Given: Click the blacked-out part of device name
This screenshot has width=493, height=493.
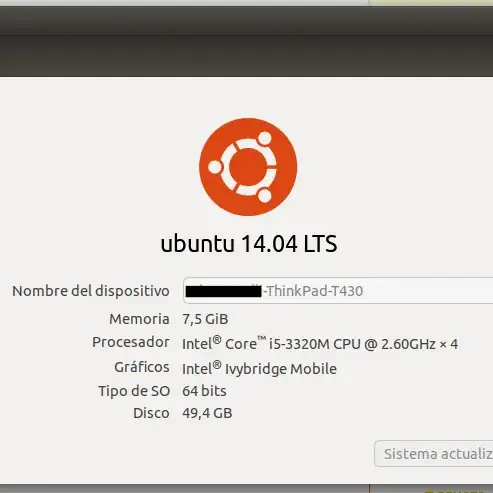Looking at the screenshot, I should pos(223,291).
